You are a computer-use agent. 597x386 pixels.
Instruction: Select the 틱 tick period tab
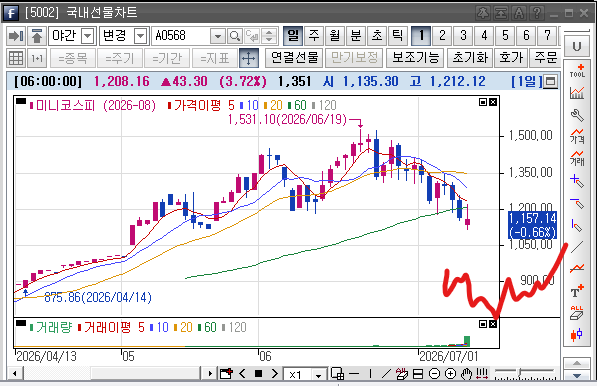coord(398,36)
